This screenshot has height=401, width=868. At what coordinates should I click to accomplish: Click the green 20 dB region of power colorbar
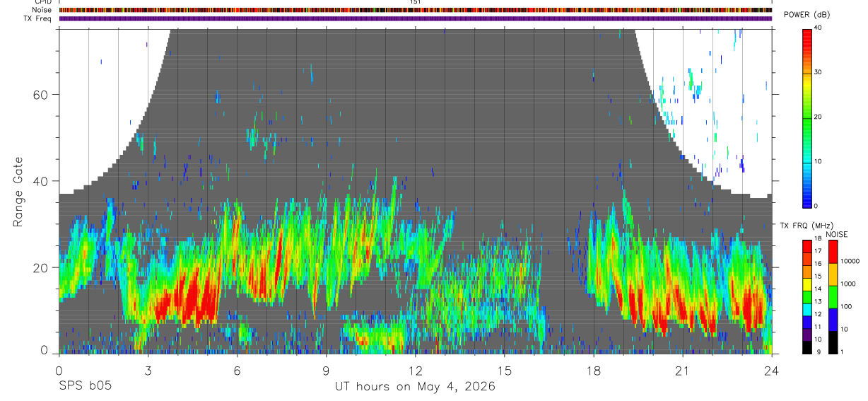click(807, 117)
